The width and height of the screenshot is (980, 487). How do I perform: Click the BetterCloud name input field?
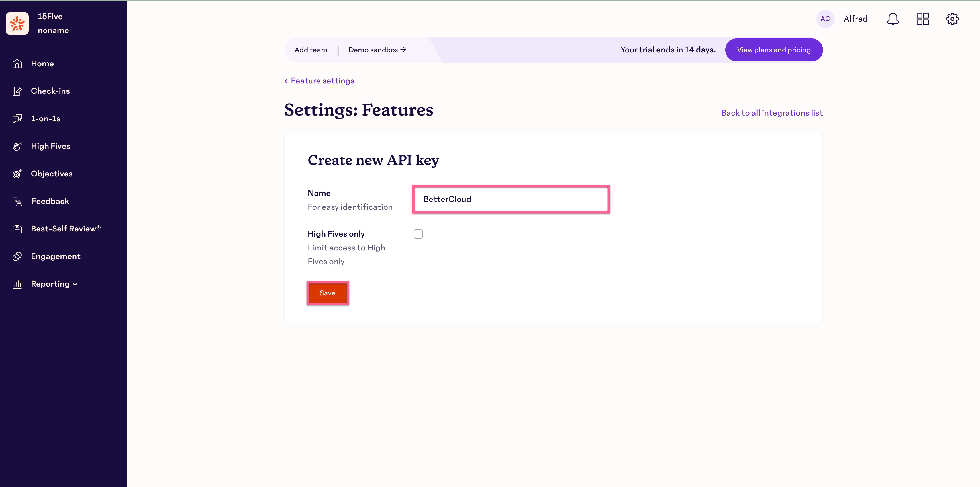click(x=511, y=199)
